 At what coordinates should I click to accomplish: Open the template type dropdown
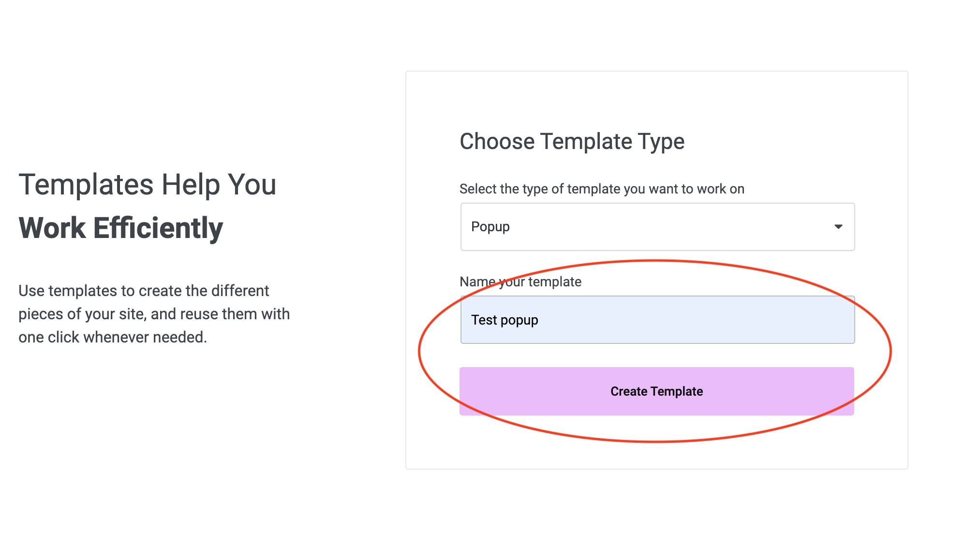click(657, 227)
